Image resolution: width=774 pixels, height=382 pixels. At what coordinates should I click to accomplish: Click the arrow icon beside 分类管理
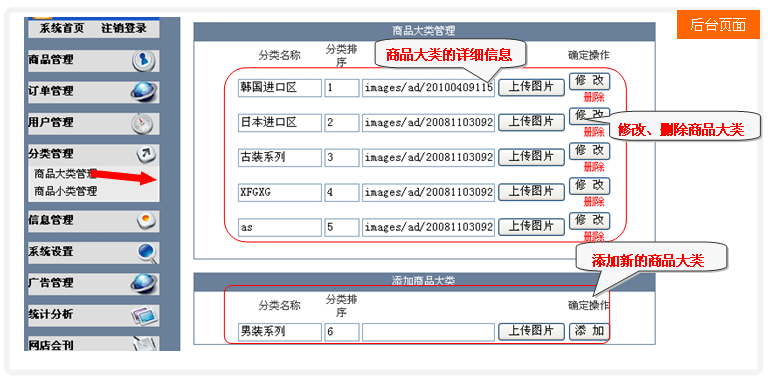click(x=146, y=155)
